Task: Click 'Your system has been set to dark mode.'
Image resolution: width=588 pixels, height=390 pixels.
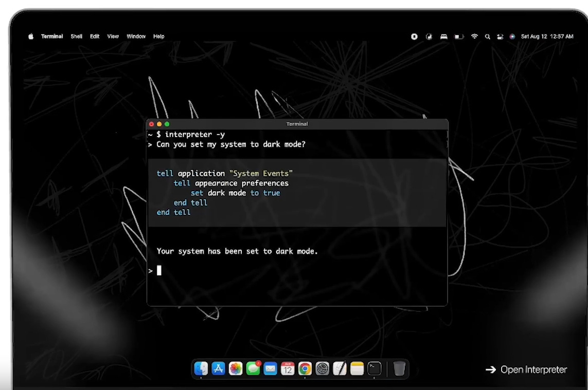Action: point(237,251)
